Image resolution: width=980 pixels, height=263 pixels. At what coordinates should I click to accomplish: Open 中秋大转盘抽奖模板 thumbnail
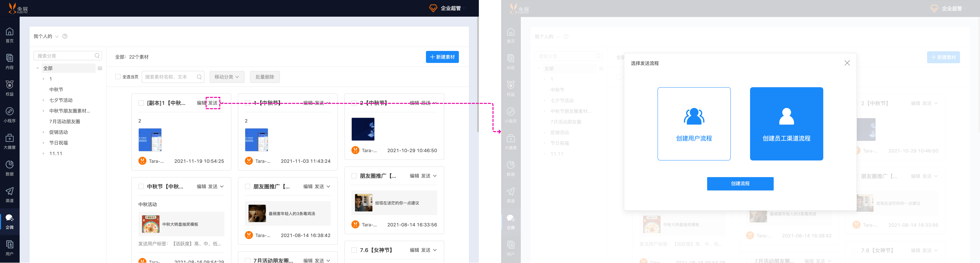(151, 224)
